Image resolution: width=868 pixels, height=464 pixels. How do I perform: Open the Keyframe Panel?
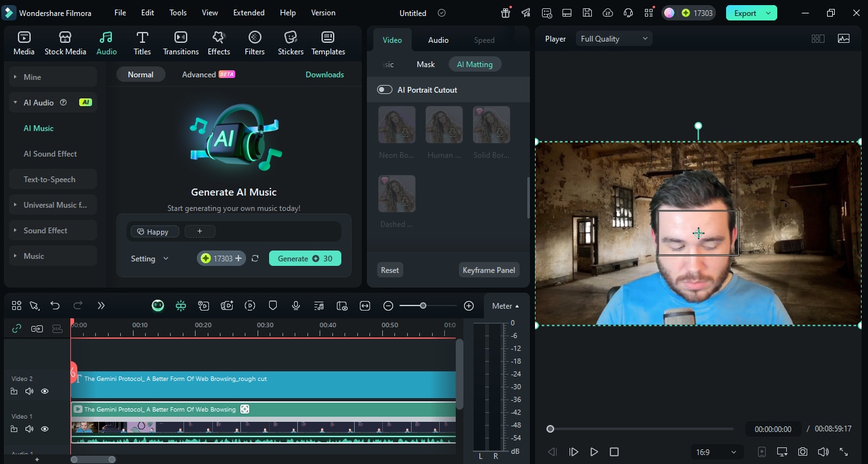[x=488, y=270]
